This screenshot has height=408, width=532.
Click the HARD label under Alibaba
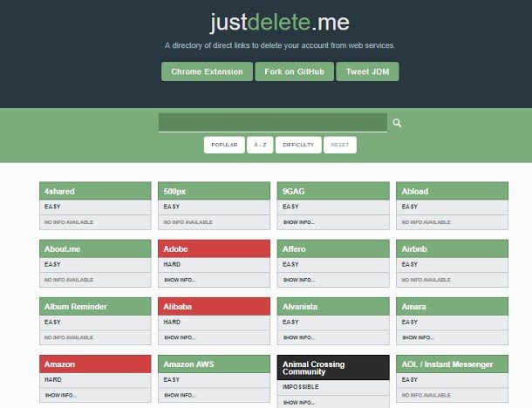[172, 322]
